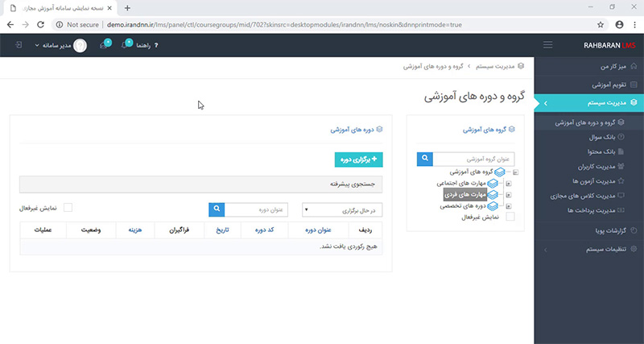Click the logout icon in the header
Screen dimensions: 644x344
tap(19, 45)
